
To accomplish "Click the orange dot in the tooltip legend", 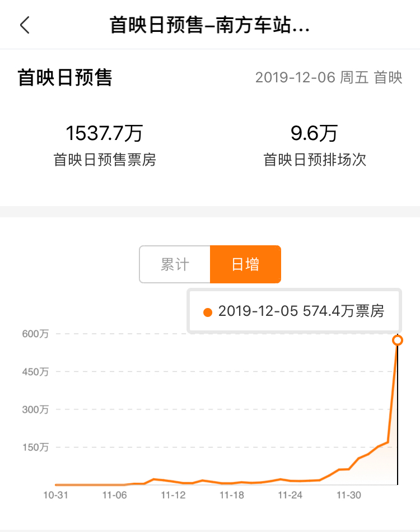I will point(208,312).
